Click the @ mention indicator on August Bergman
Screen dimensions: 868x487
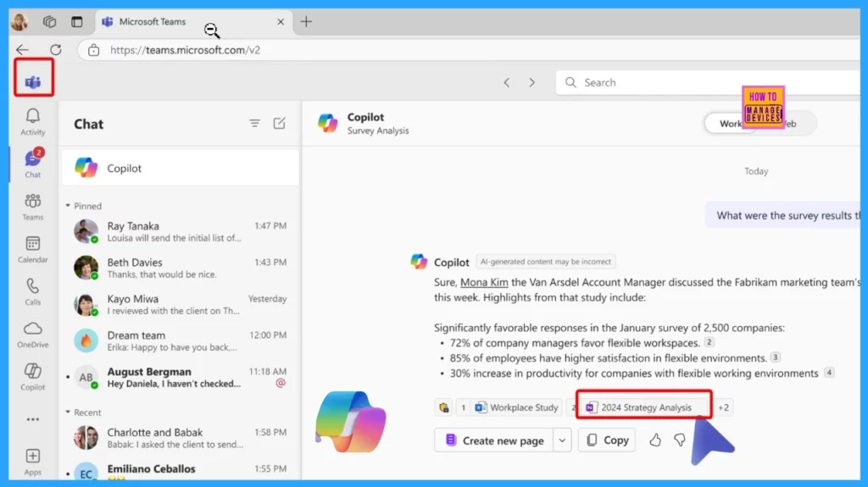[x=281, y=383]
